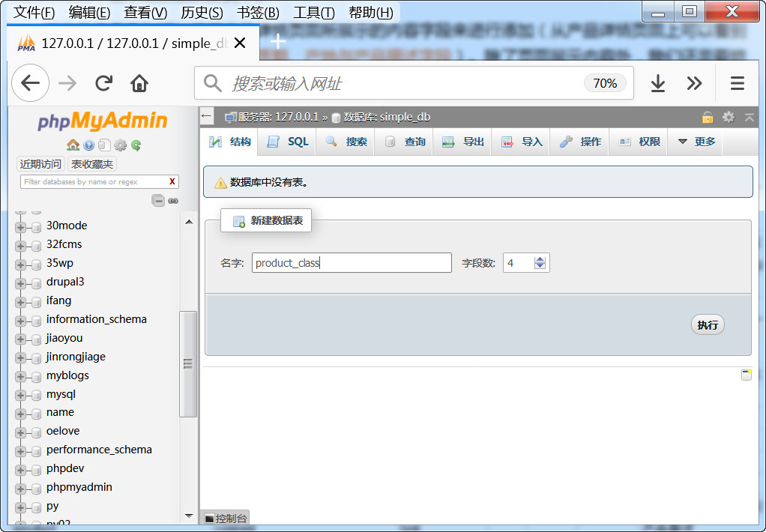This screenshot has height=532, width=766.
Task: Open browser home page icon
Action: point(139,83)
